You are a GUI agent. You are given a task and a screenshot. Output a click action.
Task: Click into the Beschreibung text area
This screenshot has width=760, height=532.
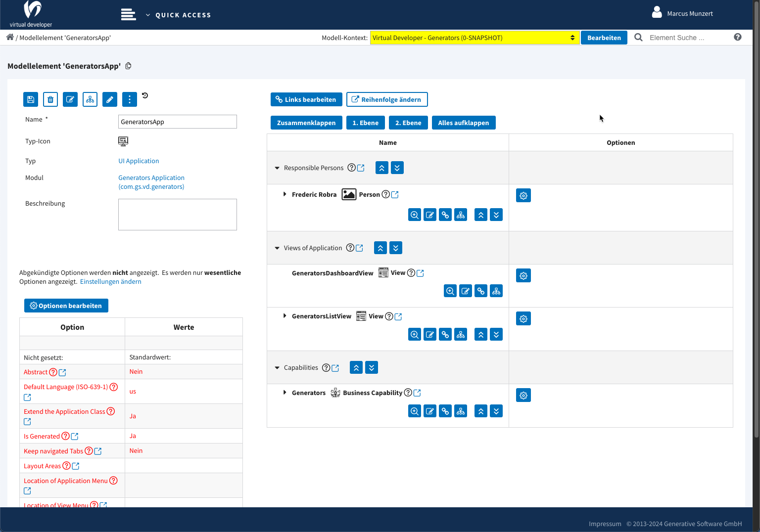point(178,215)
